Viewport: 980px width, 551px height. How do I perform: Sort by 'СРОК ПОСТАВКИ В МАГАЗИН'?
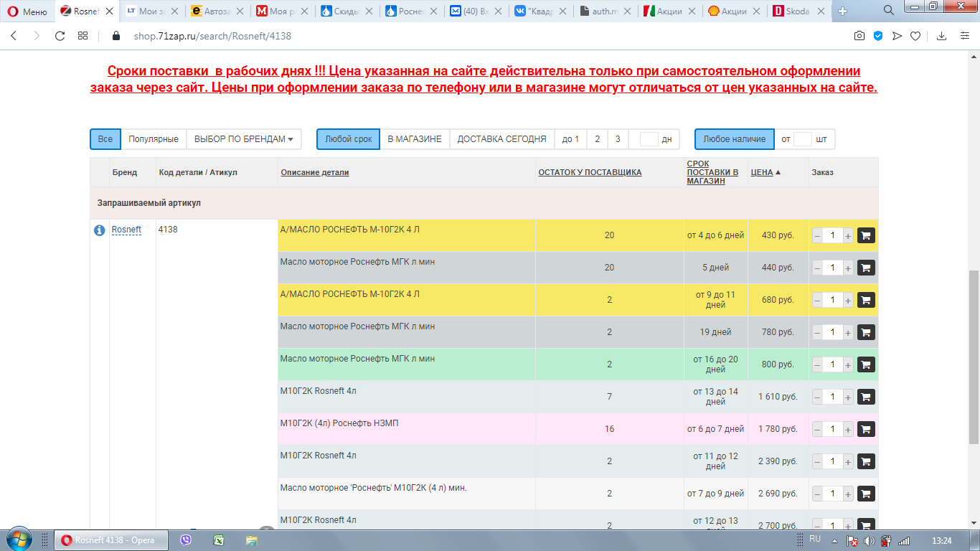(x=712, y=172)
